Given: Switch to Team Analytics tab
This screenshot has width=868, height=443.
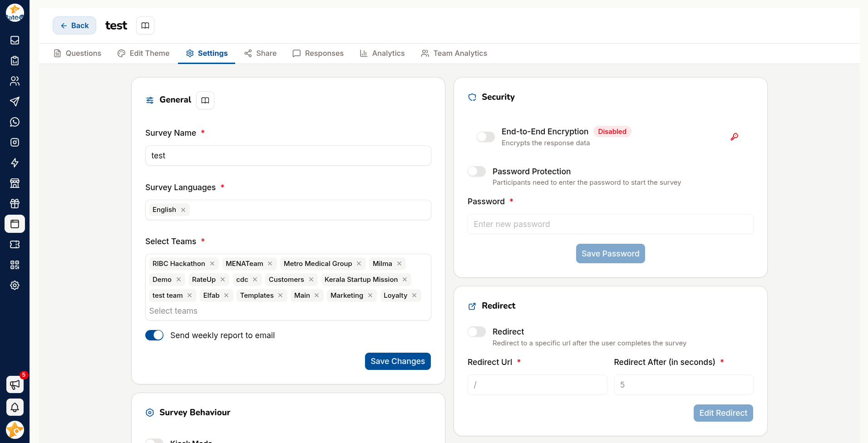Looking at the screenshot, I should tap(454, 53).
